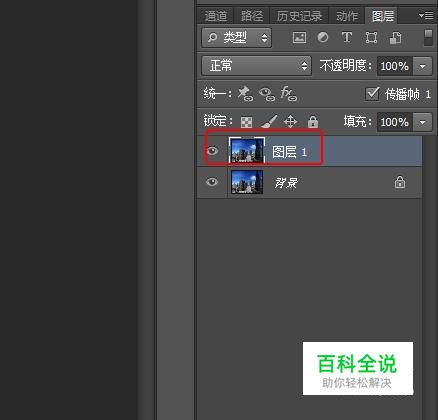Click the lock icon on 背景 layer
This screenshot has width=438, height=420.
tap(400, 182)
